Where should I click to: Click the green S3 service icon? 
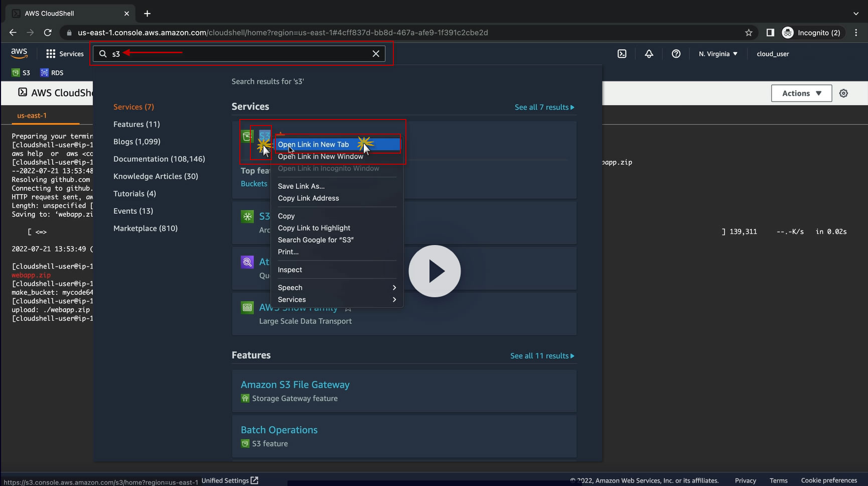(247, 136)
